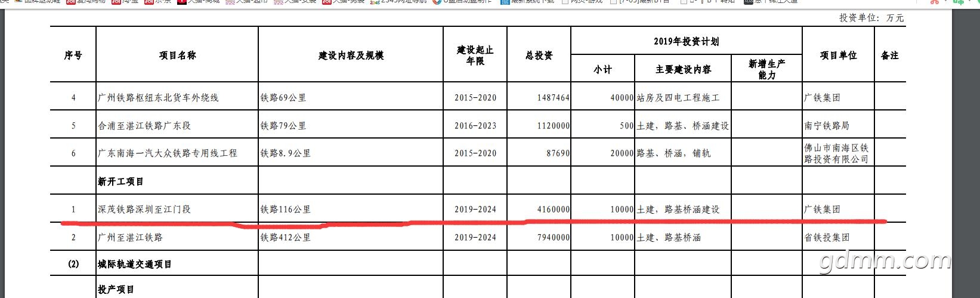Select the 广州至湛江铁路 project name cell
980x298 pixels.
(130, 238)
